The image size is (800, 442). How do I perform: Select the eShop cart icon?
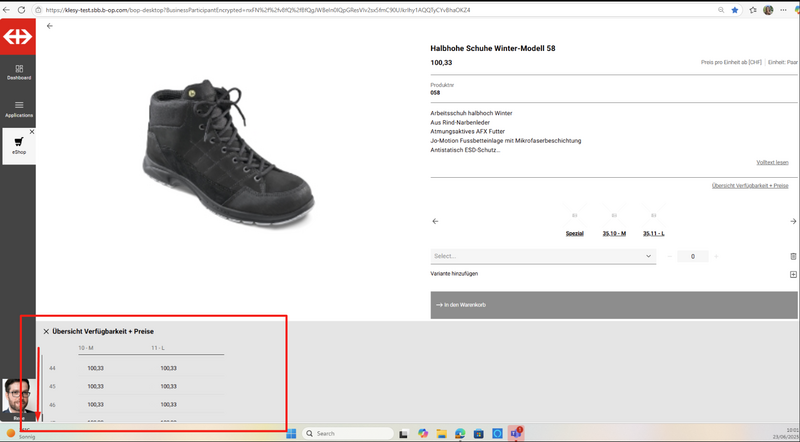click(18, 142)
